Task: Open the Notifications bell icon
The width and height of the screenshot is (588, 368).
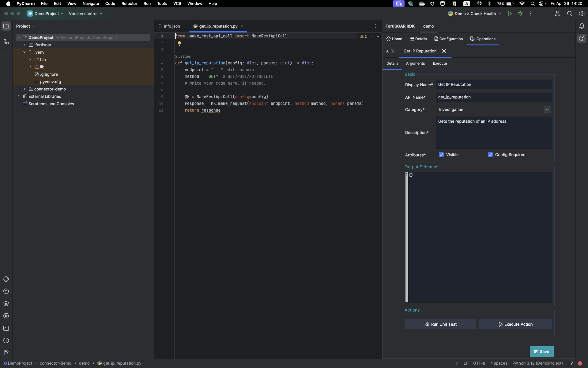Action: tap(582, 26)
